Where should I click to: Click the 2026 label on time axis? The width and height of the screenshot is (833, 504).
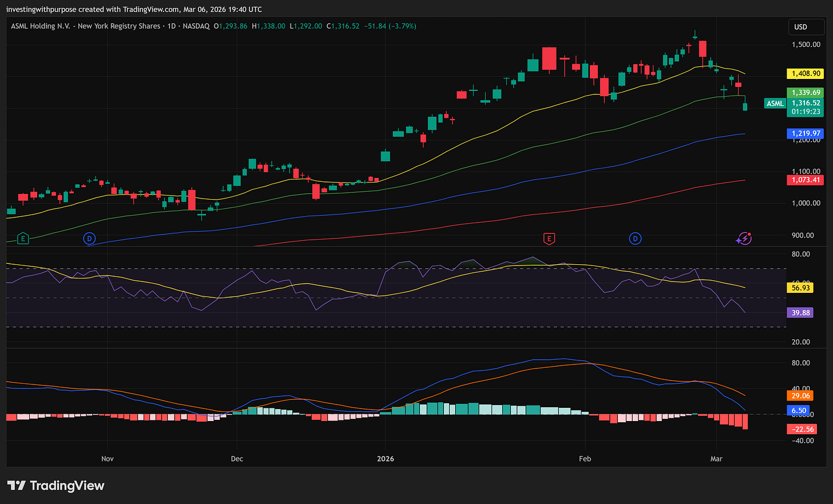tap(386, 459)
